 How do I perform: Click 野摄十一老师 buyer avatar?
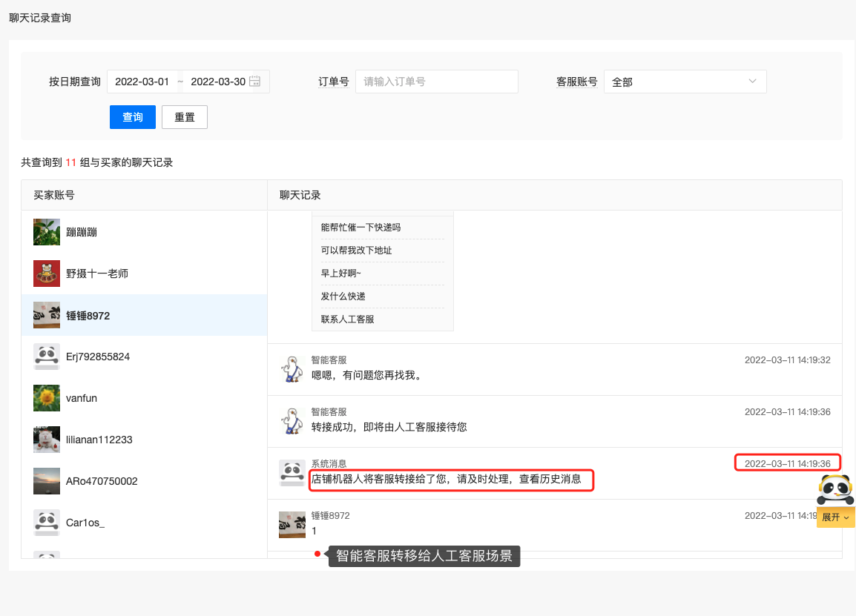(x=47, y=274)
